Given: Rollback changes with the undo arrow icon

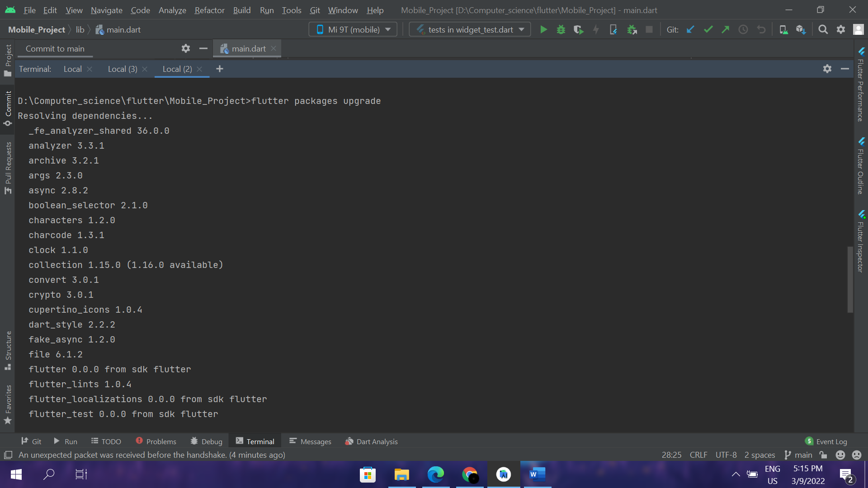Looking at the screenshot, I should [761, 30].
